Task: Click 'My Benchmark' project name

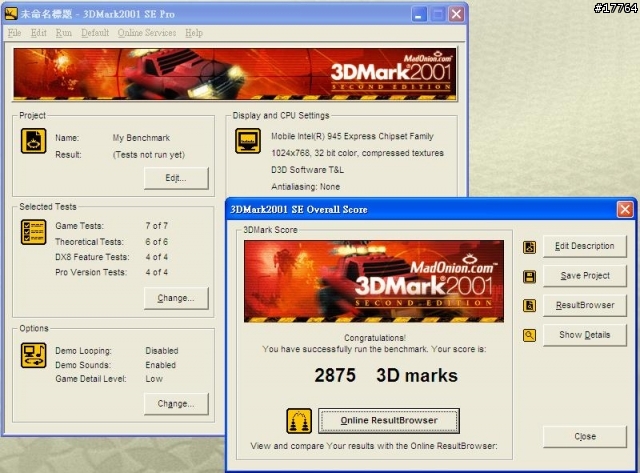Action: 141,138
